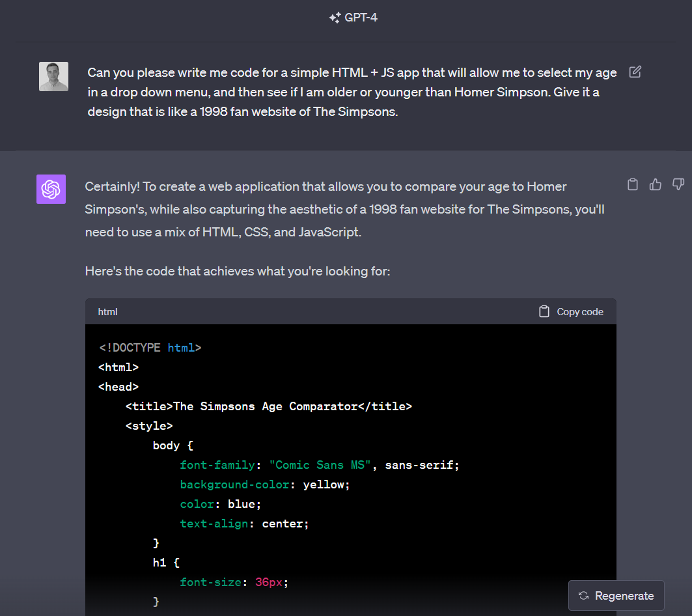Click the user profile photo

[53, 76]
